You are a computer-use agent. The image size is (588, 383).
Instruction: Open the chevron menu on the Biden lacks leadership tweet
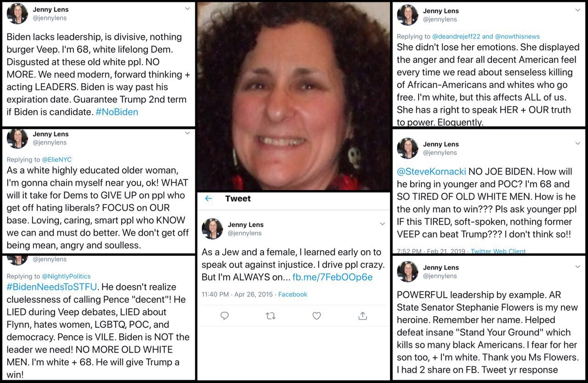187,9
